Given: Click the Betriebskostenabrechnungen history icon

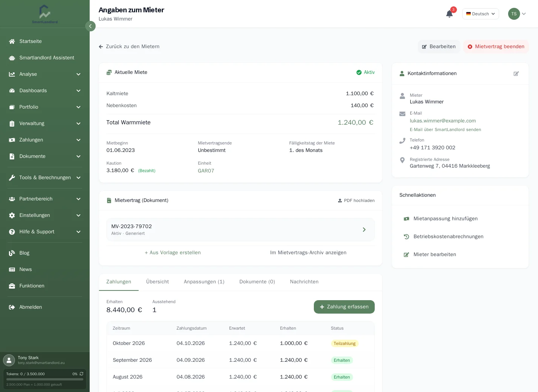Looking at the screenshot, I should (406, 237).
